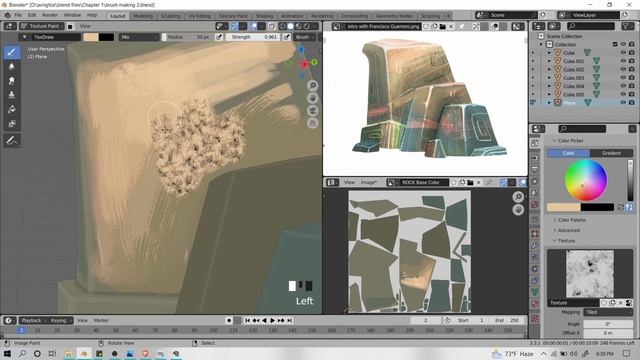Switch to the UV Editing workspace tab
The width and height of the screenshot is (640, 360).
[200, 16]
